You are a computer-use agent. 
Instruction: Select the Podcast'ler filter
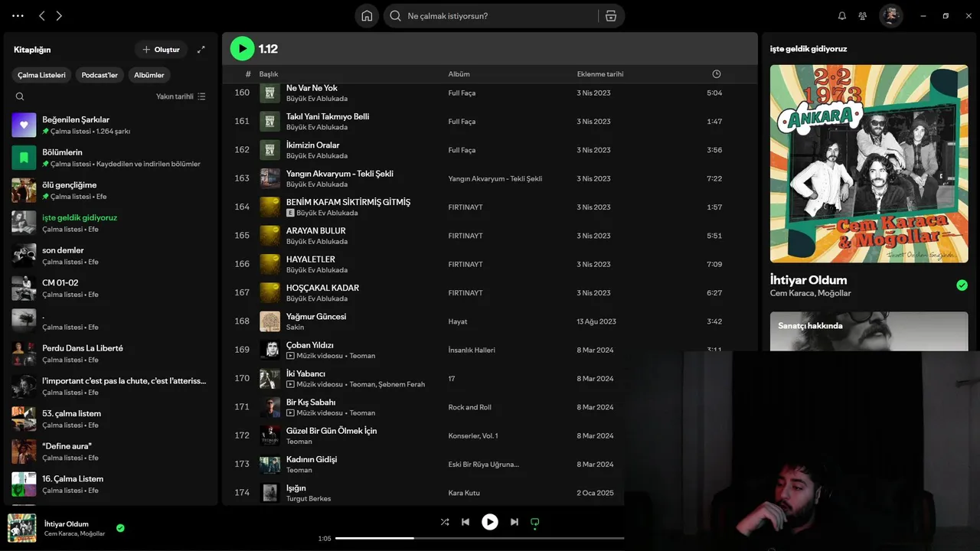pyautogui.click(x=100, y=75)
